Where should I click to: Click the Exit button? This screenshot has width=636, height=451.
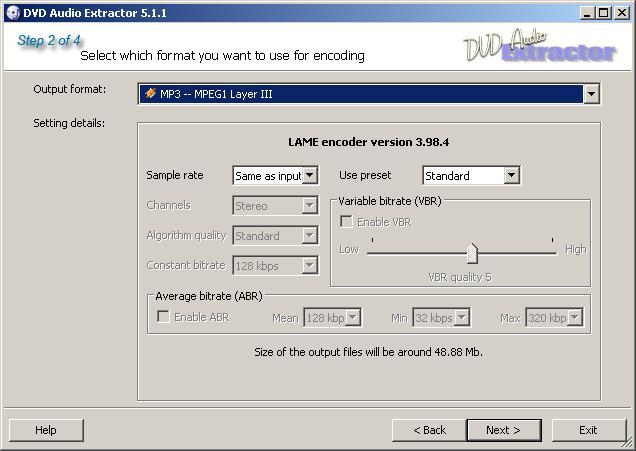pyautogui.click(x=588, y=430)
